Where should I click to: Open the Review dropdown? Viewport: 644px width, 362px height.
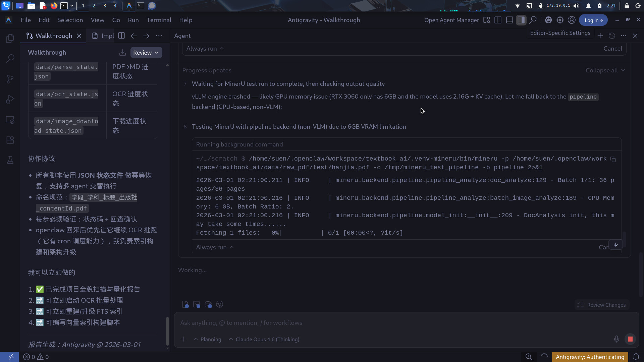146,53
